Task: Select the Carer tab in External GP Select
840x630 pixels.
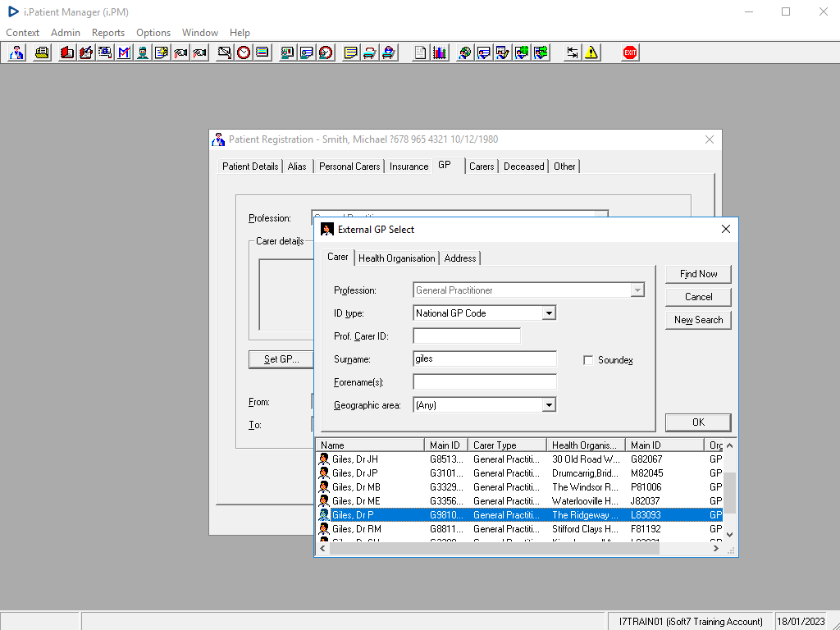Action: 337,257
